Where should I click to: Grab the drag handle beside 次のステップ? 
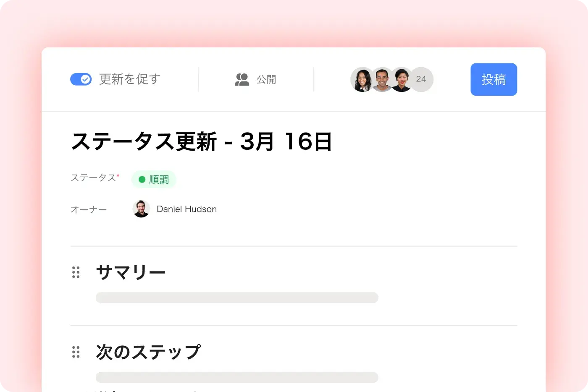[x=76, y=352]
